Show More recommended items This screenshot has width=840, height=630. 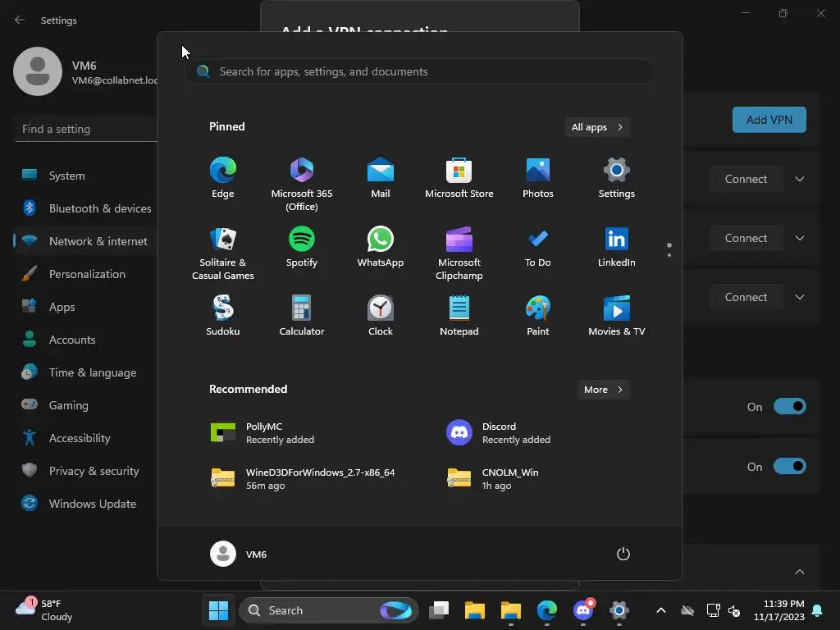click(x=603, y=390)
